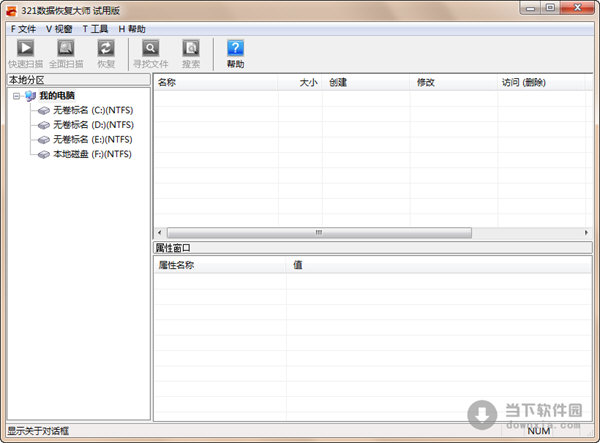Screen dimensions: 600x443
Task: Click the drive icon for D: volume
Action: (x=44, y=125)
